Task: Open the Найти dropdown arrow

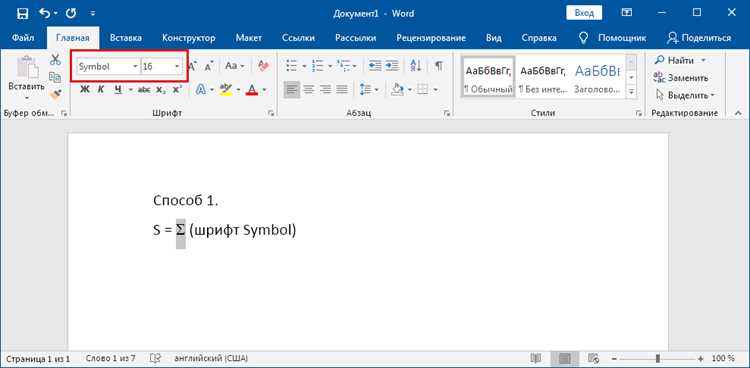Action: click(x=703, y=60)
